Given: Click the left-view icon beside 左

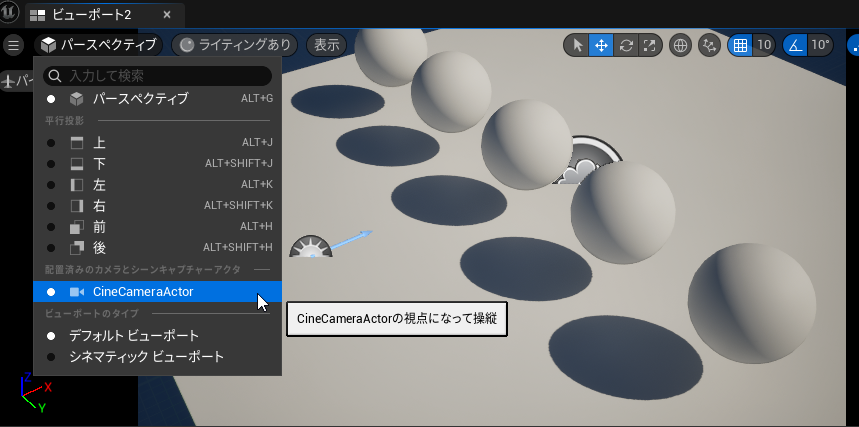Looking at the screenshot, I should click(x=77, y=185).
